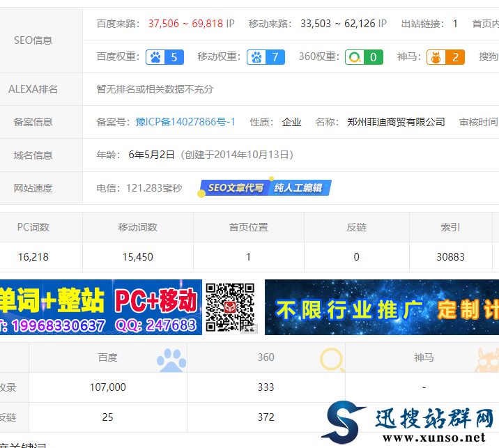Click the Baidu traffic range 37,506 ~ 69,818
This screenshot has width=499, height=448.
tap(185, 24)
